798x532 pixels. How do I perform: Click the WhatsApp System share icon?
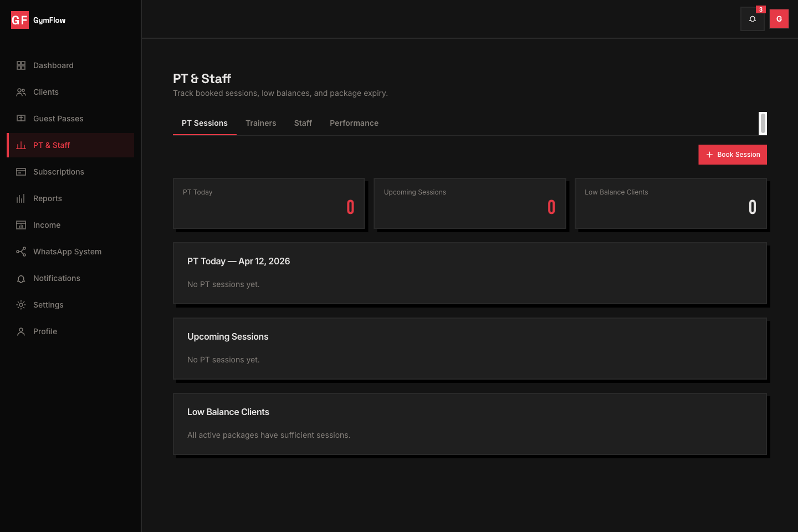point(21,252)
